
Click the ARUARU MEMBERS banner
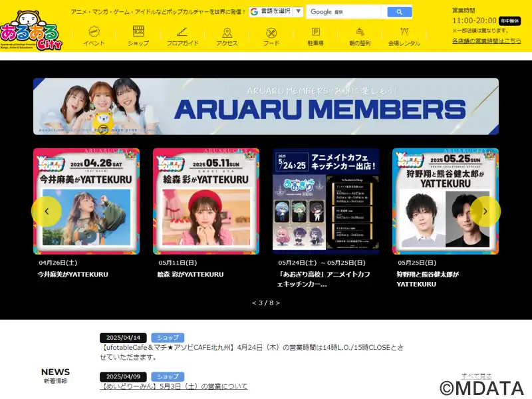coord(266,106)
